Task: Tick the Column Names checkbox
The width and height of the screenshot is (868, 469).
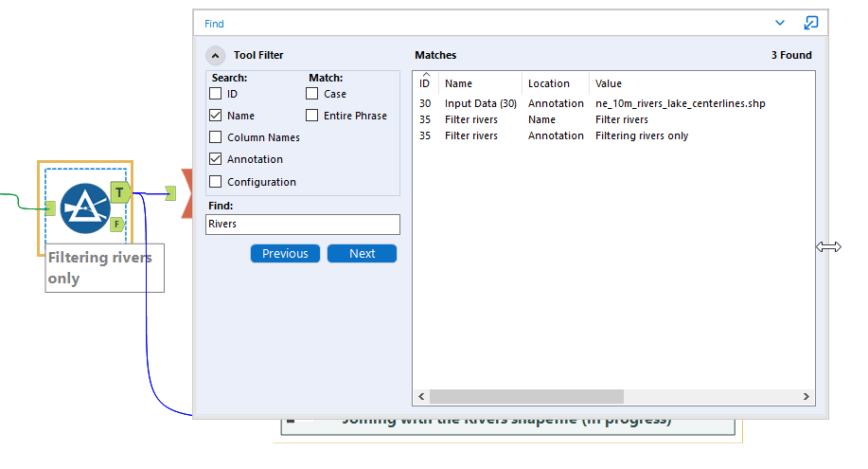Action: [216, 137]
